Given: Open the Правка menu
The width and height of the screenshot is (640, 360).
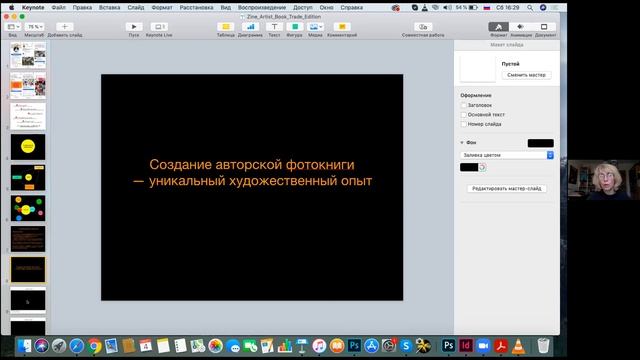Looking at the screenshot, I should point(82,7).
